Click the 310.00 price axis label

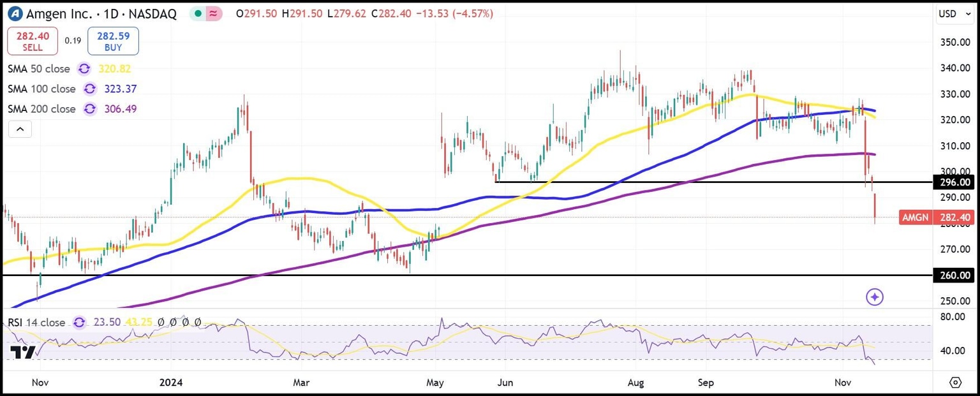tap(954, 146)
